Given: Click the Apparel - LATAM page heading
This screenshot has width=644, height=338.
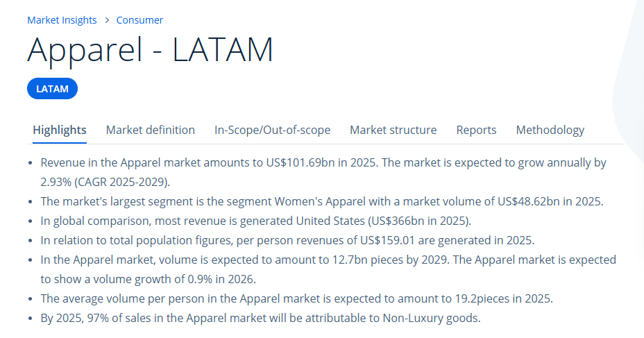Looking at the screenshot, I should pos(150,50).
